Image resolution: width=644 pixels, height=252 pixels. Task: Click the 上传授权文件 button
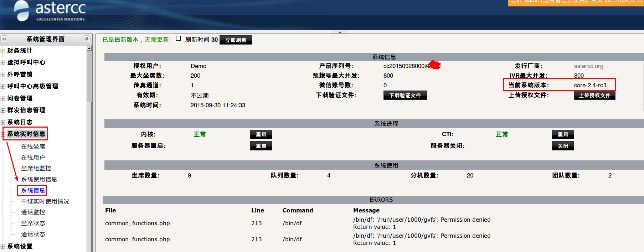point(594,95)
